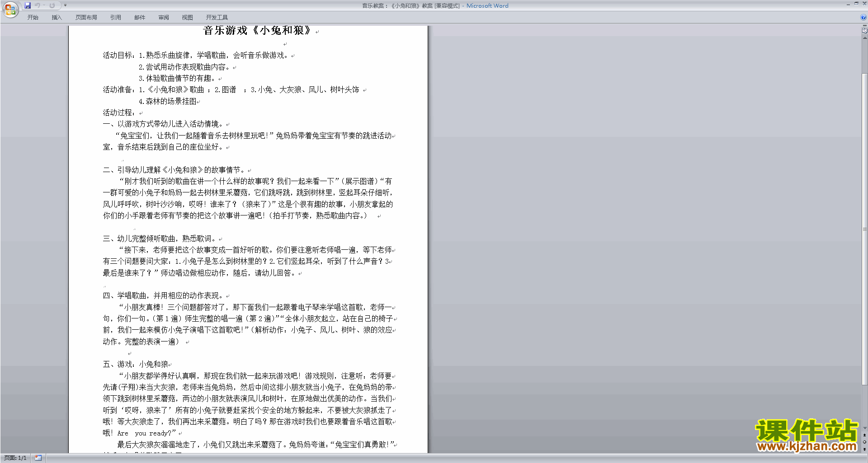This screenshot has height=463, width=868.
Task: Click the title 音乐游戏《小兔和狼》
Action: (258, 30)
